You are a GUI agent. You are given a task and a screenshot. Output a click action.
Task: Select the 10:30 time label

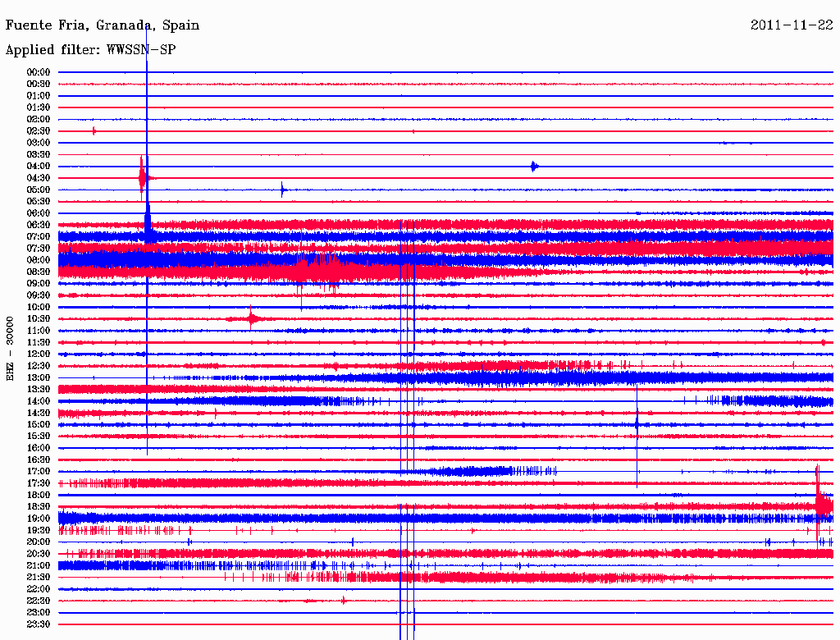(39, 319)
